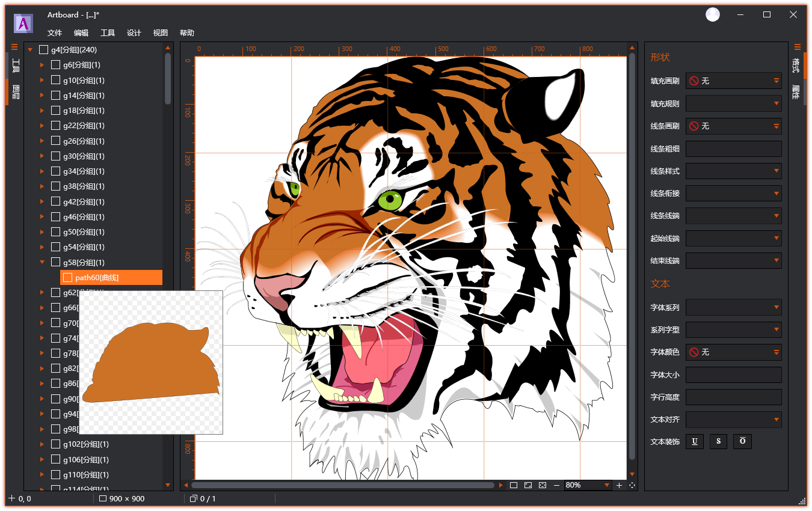This screenshot has width=812, height=511.
Task: Click the layer list scroll-up arrow
Action: tap(168, 47)
